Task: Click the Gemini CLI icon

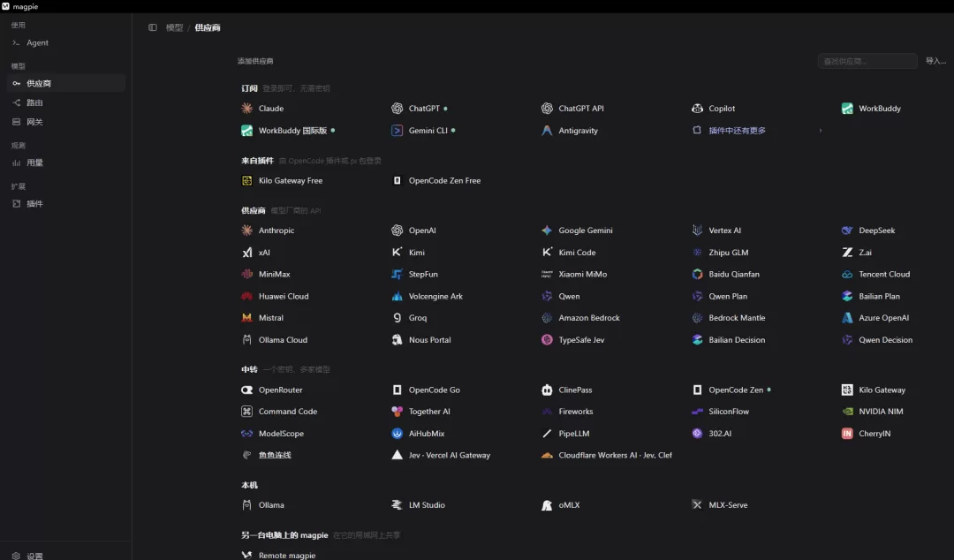Action: point(397,130)
